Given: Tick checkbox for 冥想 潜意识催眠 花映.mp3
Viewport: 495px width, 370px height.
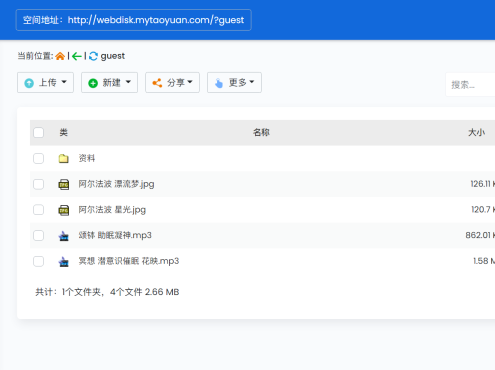Looking at the screenshot, I should [38, 261].
